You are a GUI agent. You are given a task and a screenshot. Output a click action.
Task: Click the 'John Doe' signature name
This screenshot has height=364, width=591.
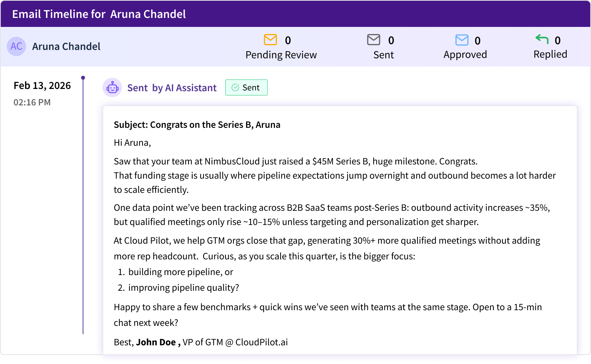156,342
